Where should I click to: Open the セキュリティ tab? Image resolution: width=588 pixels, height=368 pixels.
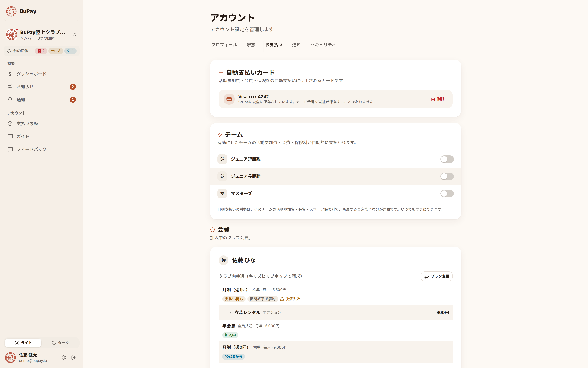323,45
